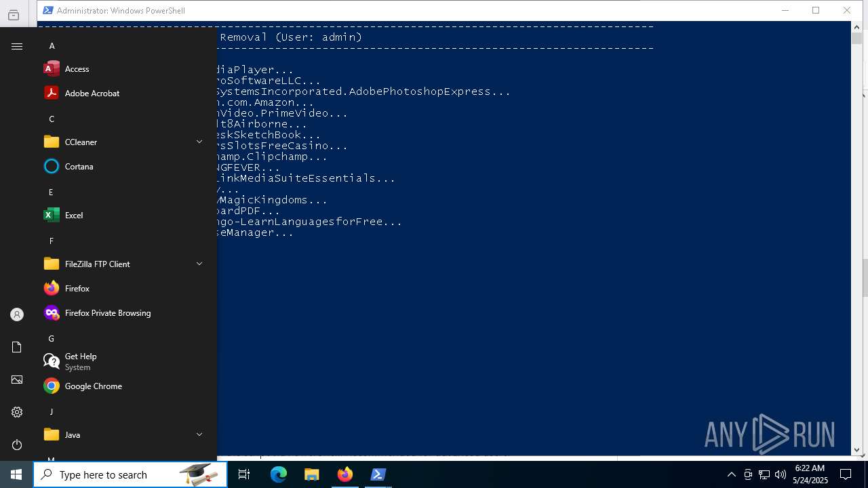Launch Adobe Acrobat app
The width and height of the screenshot is (868, 488).
click(x=125, y=94)
